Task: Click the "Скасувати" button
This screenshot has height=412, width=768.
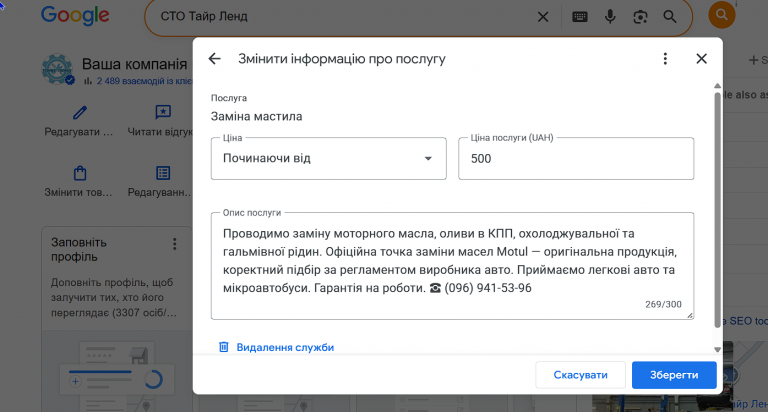Action: point(580,375)
